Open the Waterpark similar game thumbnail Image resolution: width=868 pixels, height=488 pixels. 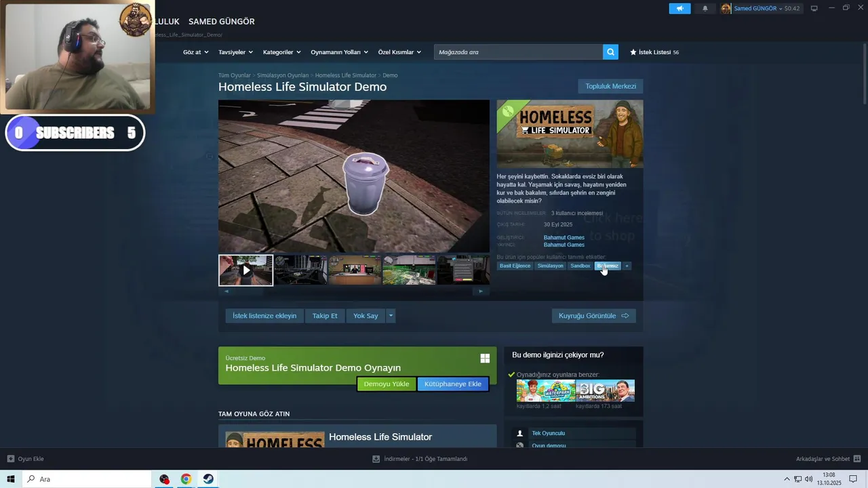(x=545, y=391)
